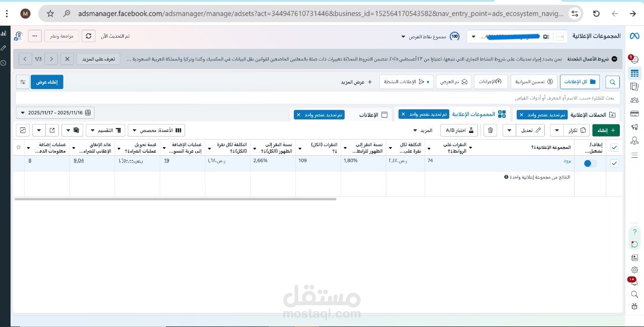Click the green إنشاء create button
This screenshot has height=327, width=644.
click(x=606, y=130)
